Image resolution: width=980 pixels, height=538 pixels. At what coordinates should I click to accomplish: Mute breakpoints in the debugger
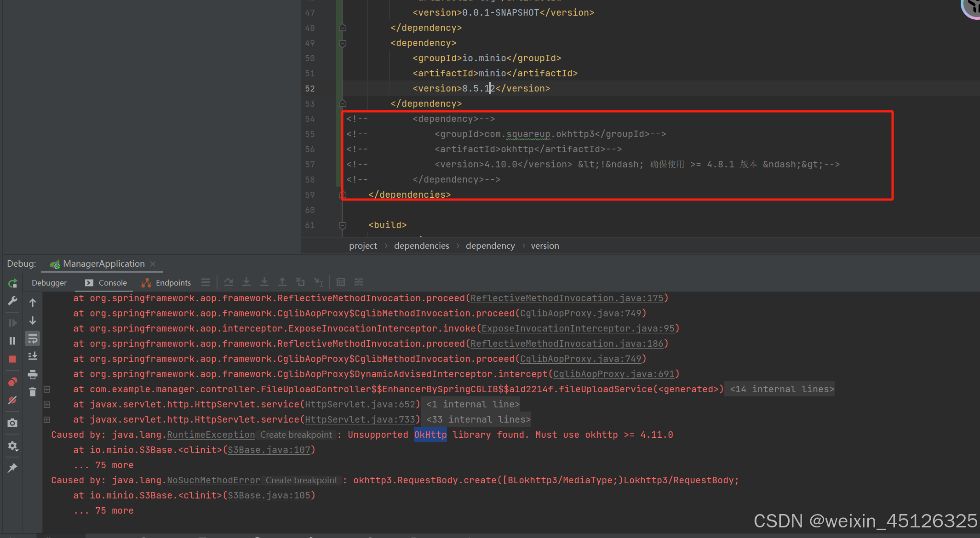pos(12,399)
